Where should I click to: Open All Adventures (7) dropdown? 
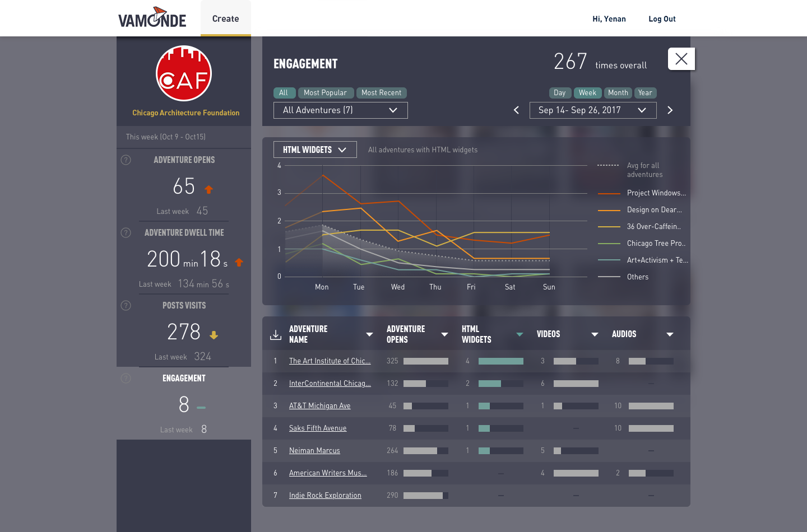pyautogui.click(x=341, y=110)
